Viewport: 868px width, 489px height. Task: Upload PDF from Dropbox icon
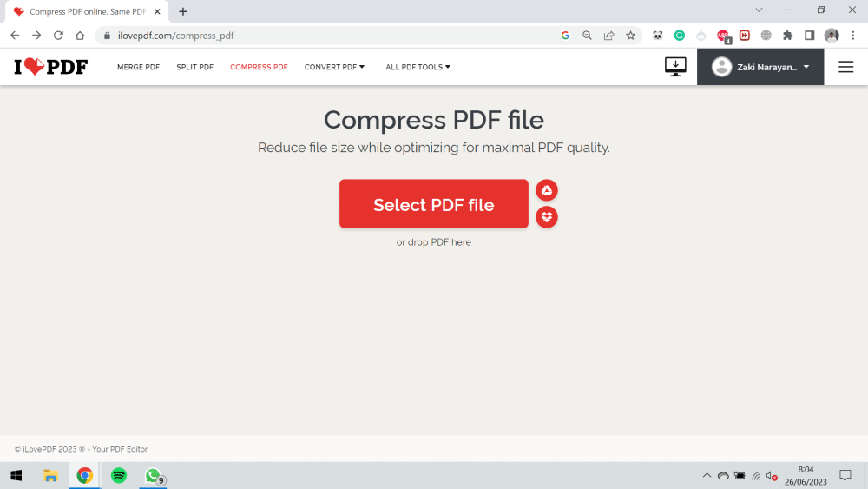coord(546,217)
